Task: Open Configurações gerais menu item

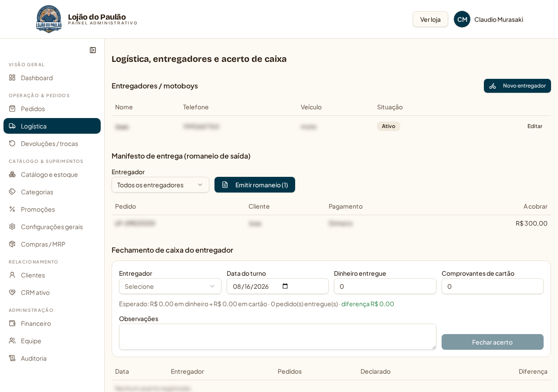Action: (x=52, y=226)
